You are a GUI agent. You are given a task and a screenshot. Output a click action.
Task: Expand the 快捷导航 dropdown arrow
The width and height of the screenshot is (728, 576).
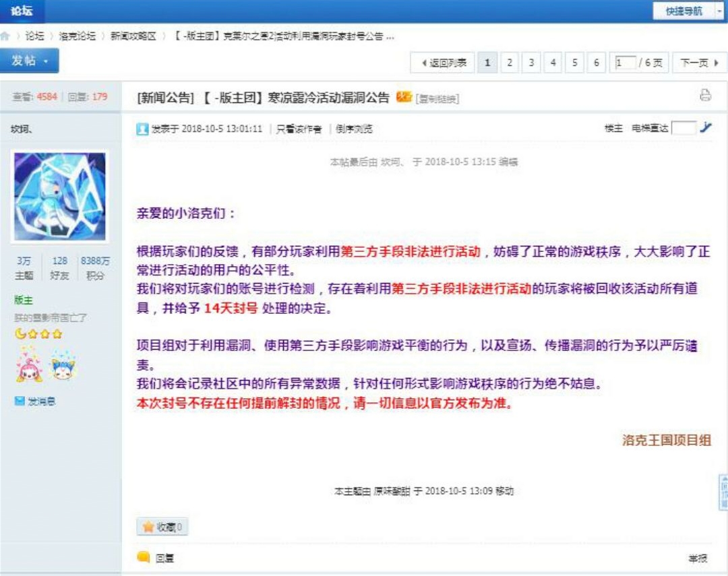[720, 11]
